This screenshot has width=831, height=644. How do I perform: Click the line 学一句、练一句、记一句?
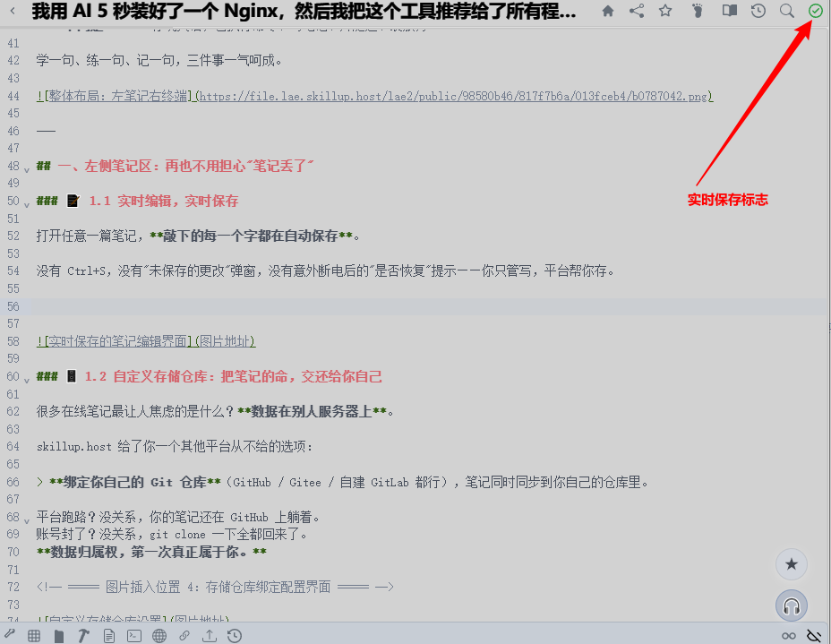click(x=159, y=60)
